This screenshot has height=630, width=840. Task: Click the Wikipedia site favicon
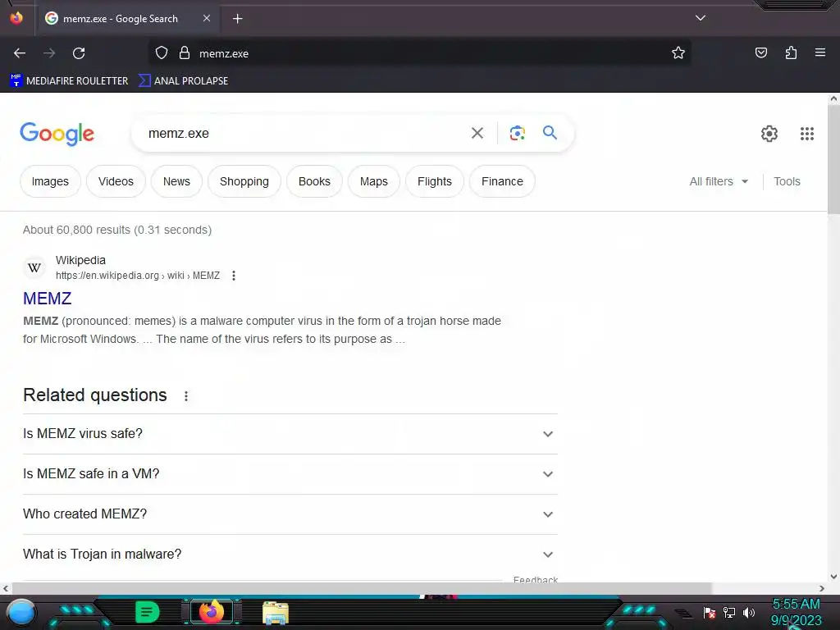tap(34, 267)
